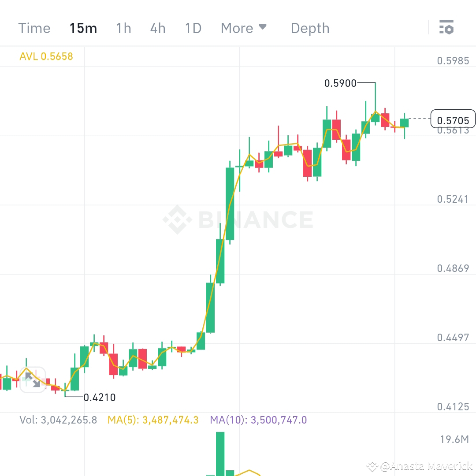Click the MA(10) volume indicator label
The height and width of the screenshot is (476, 476).
pyautogui.click(x=259, y=420)
